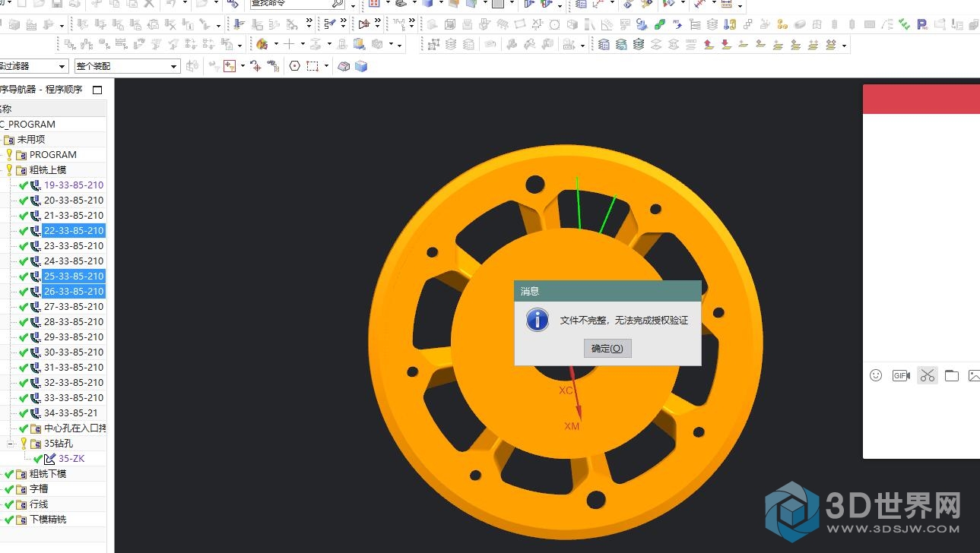
Task: Click the emoji smiley icon in chat panel
Action: [x=876, y=375]
